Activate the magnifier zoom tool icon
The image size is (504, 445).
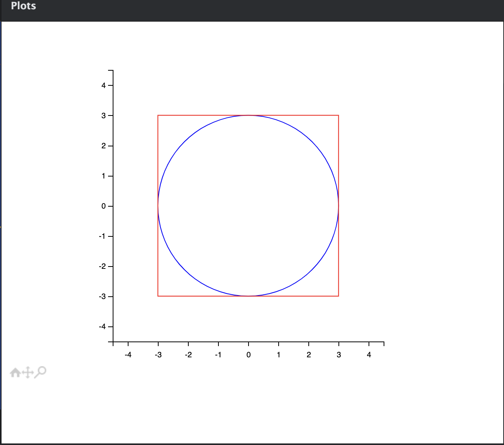pyautogui.click(x=40, y=372)
